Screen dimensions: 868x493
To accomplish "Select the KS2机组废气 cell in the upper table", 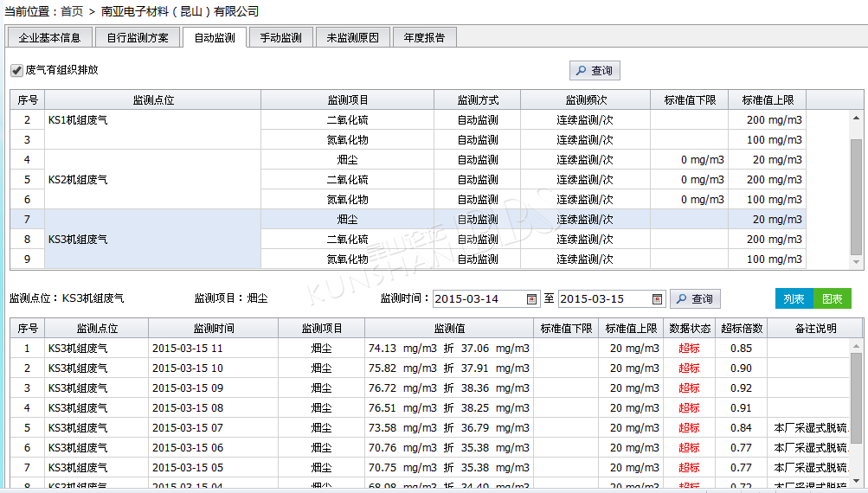I will [153, 179].
